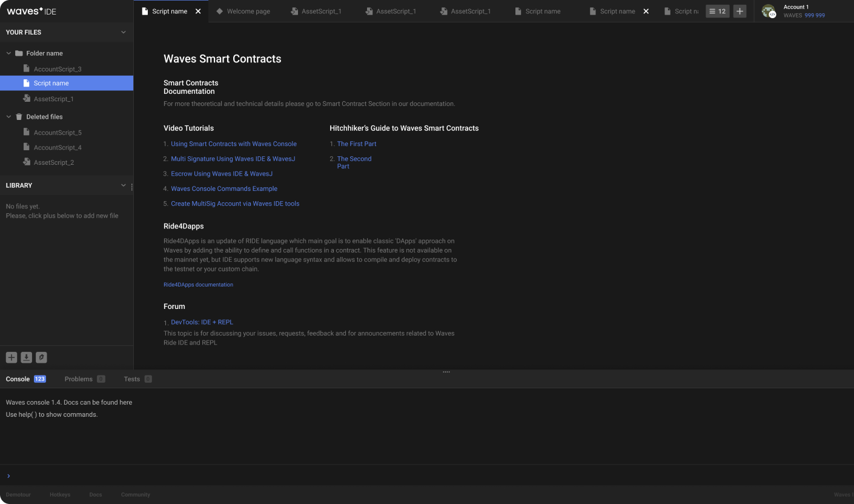Open Create MultiSig Account via Waves IDE tools

pos(235,204)
